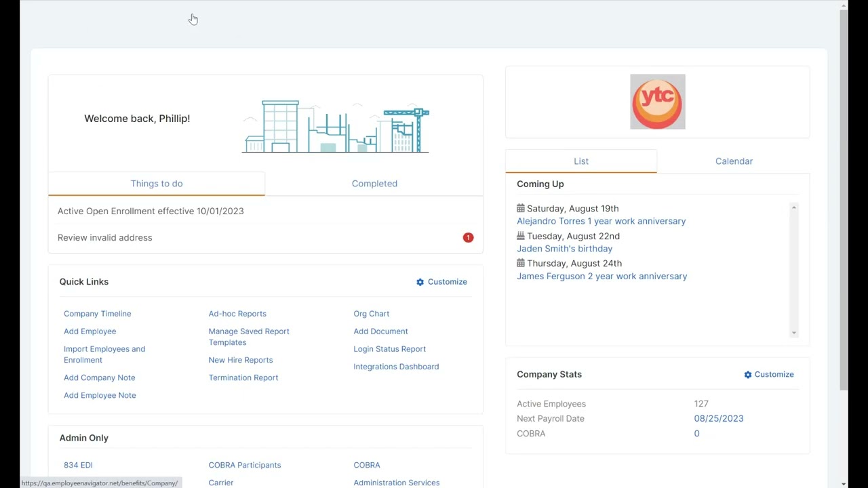The image size is (868, 488).
Task: Open Import Employees and Enrollment
Action: pos(104,354)
